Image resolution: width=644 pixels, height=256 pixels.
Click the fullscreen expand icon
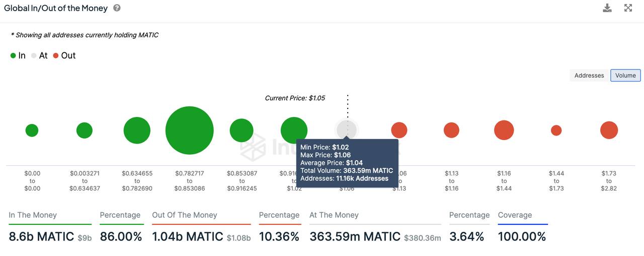(x=628, y=8)
